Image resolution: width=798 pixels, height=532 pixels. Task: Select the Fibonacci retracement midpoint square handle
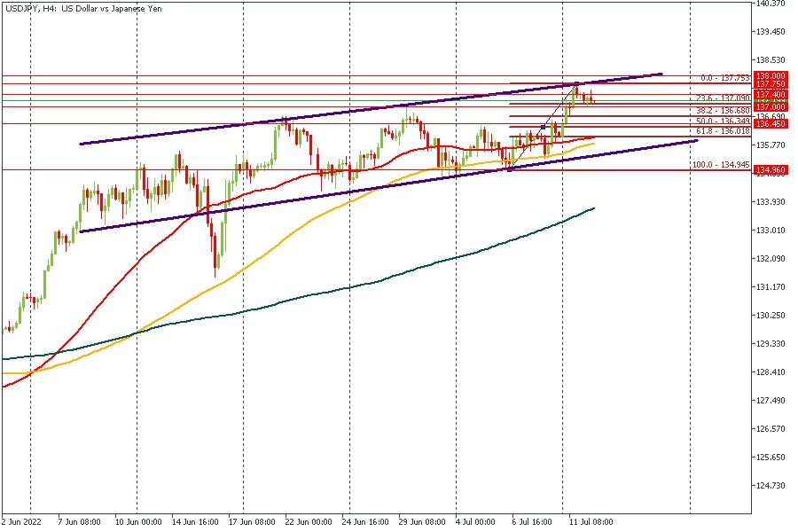tap(543, 127)
